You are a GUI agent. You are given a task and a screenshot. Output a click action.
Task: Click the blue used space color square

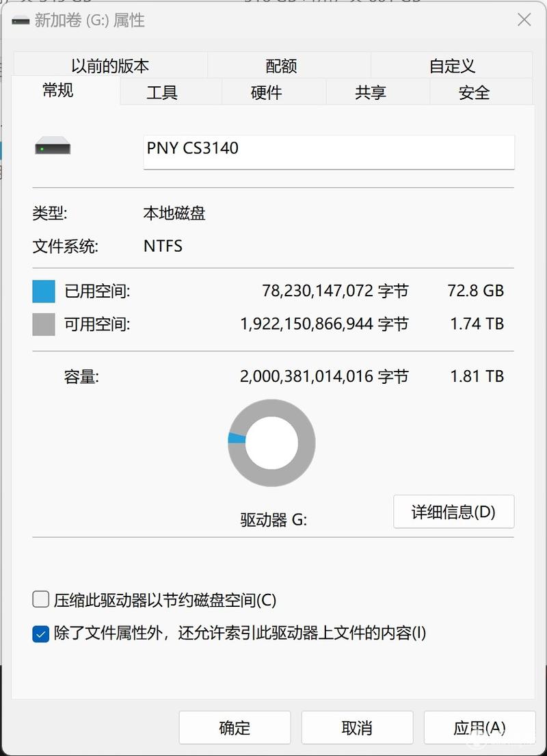44,291
